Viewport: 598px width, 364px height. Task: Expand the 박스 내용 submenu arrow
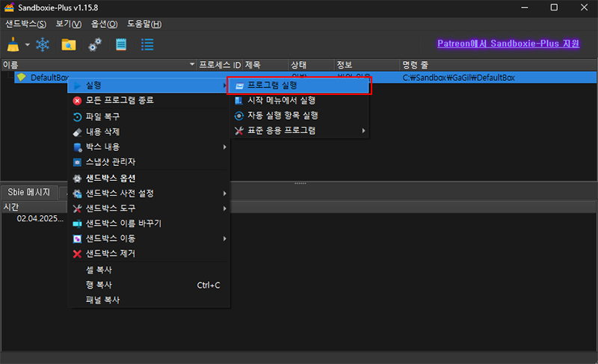[x=225, y=146]
